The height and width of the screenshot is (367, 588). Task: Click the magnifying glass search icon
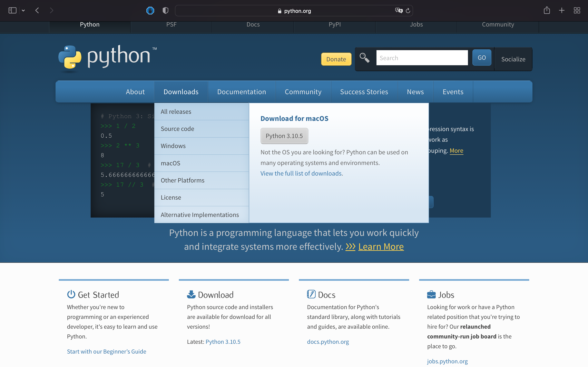coord(364,58)
